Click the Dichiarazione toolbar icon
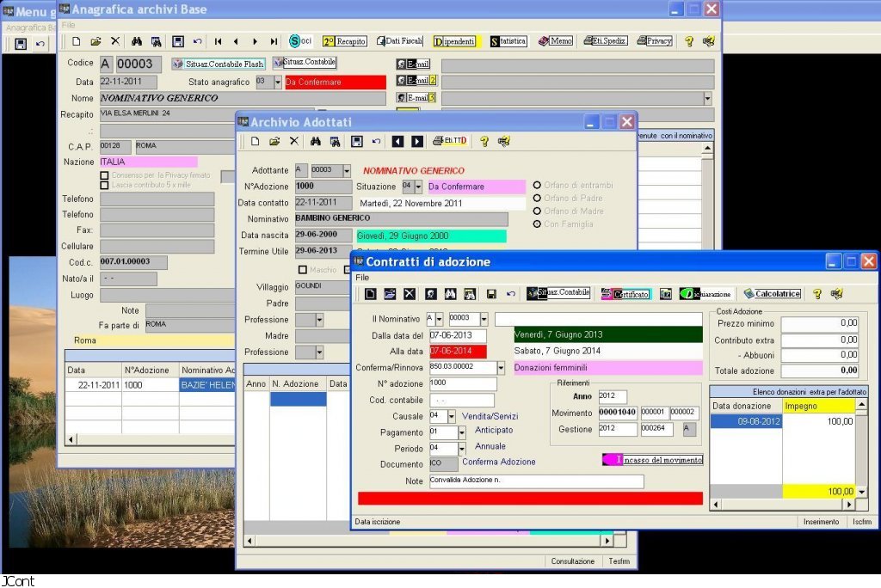 point(705,293)
